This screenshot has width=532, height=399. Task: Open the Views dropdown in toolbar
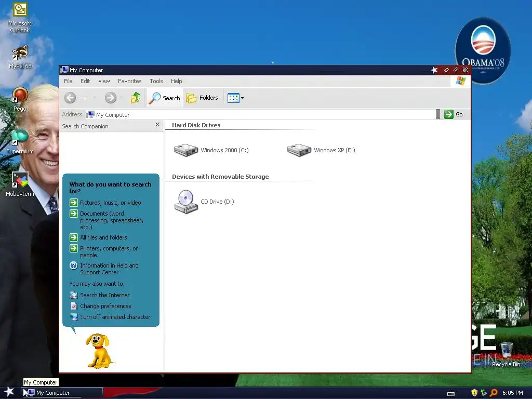pyautogui.click(x=235, y=98)
